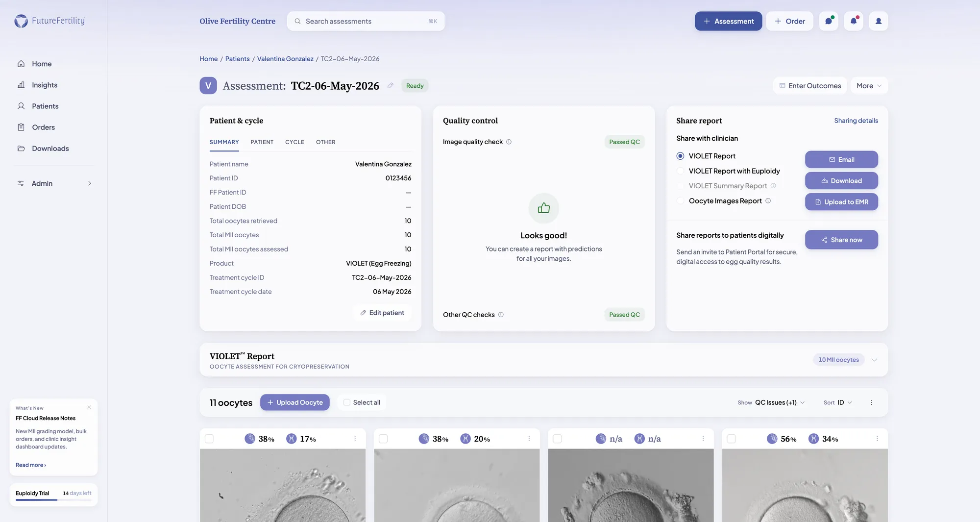This screenshot has height=522, width=980.
Task: Click info icon next to Image quality check
Action: (x=509, y=142)
